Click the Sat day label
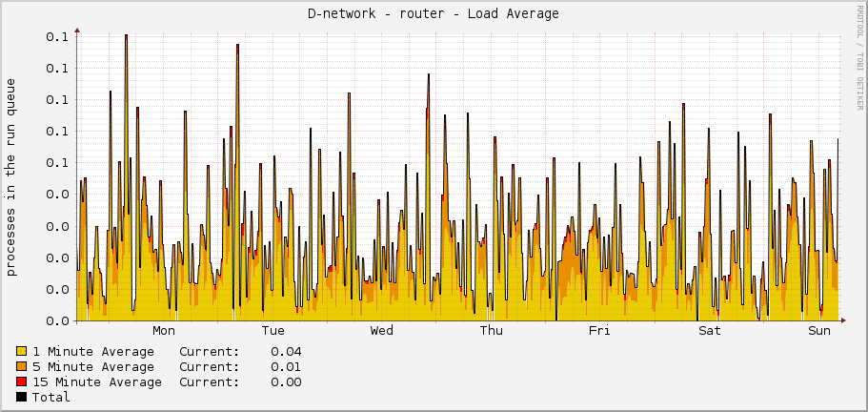This screenshot has height=412, width=868. tap(709, 331)
